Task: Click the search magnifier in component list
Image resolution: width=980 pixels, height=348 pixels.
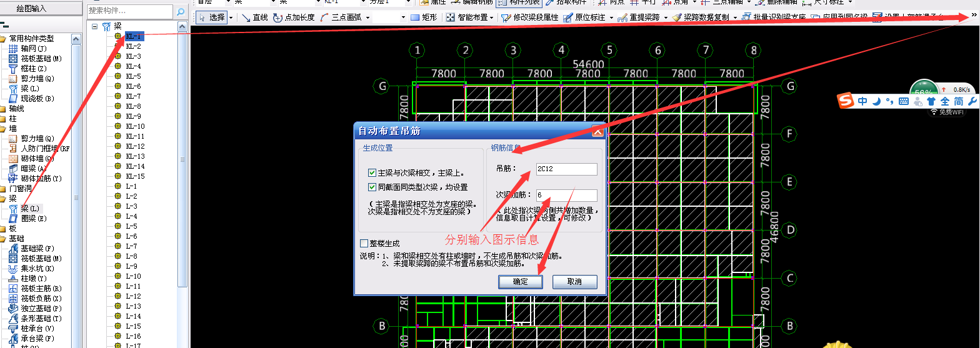Action: [181, 11]
